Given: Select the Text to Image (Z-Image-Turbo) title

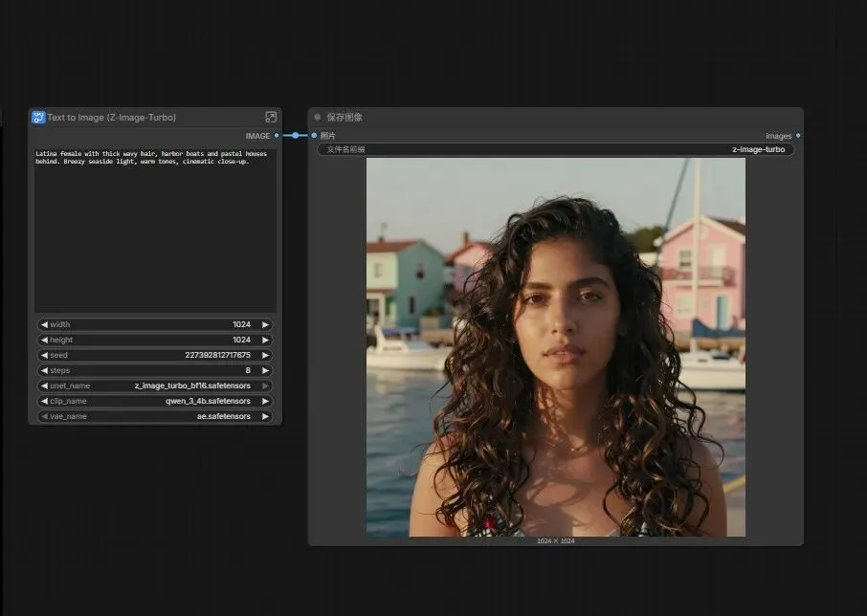Looking at the screenshot, I should 112,117.
